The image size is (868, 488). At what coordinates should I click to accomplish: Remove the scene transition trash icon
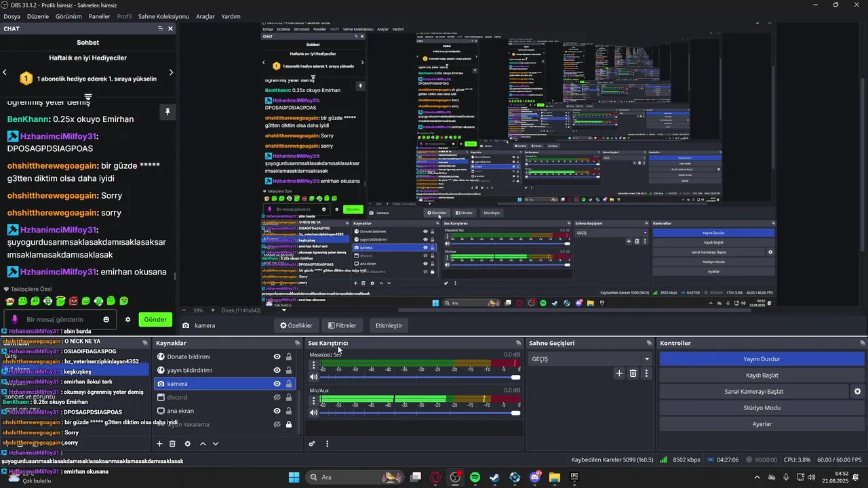pyautogui.click(x=633, y=373)
